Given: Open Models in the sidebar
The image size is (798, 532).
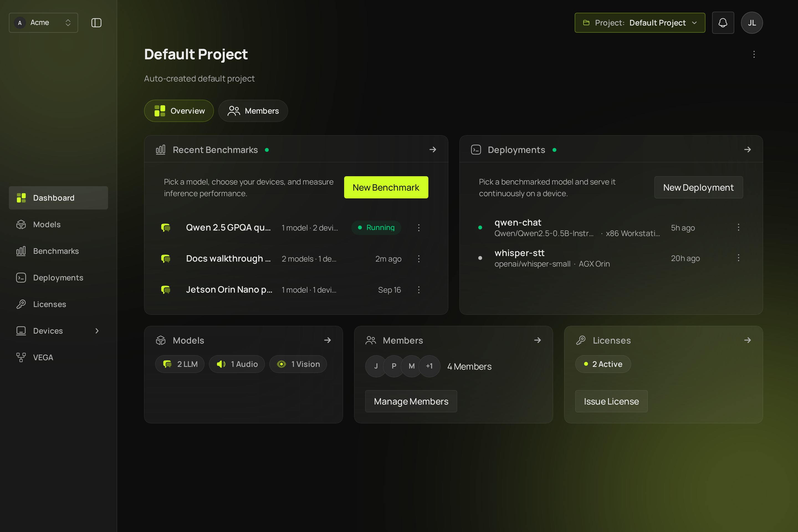Looking at the screenshot, I should tap(58, 225).
